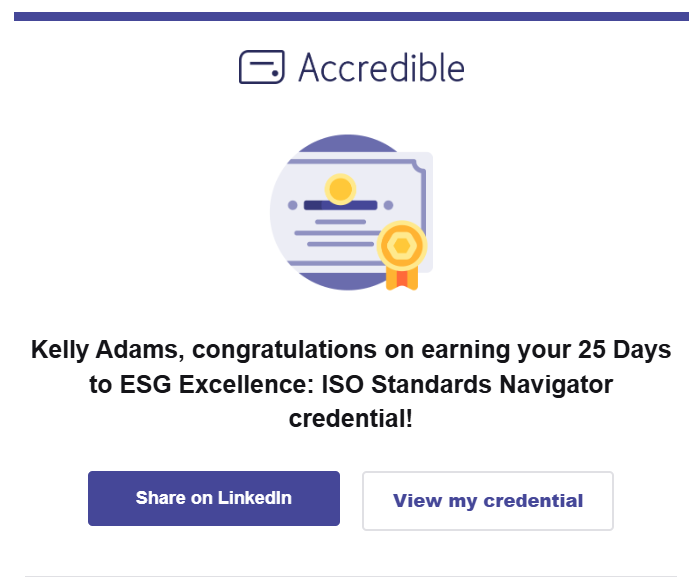
Task: Click the purple header bar at top
Action: click(351, 17)
